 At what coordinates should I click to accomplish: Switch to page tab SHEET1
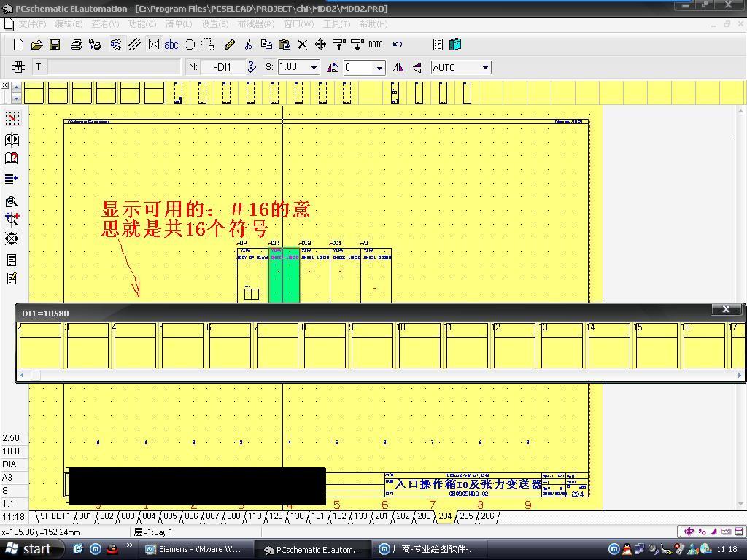coord(55,516)
